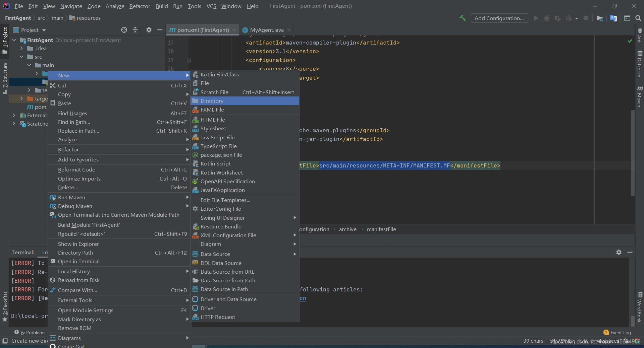Click the run-with-coverage icon in toolbar

tap(557, 18)
